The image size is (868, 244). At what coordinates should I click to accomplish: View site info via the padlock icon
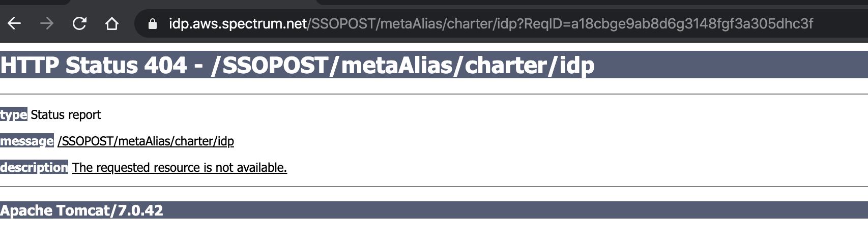point(152,24)
